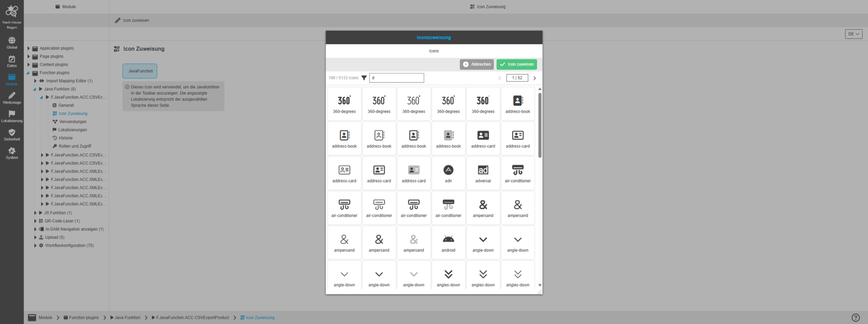This screenshot has width=868, height=324.
Task: Switch to the Module tab at the top
Action: 66,7
